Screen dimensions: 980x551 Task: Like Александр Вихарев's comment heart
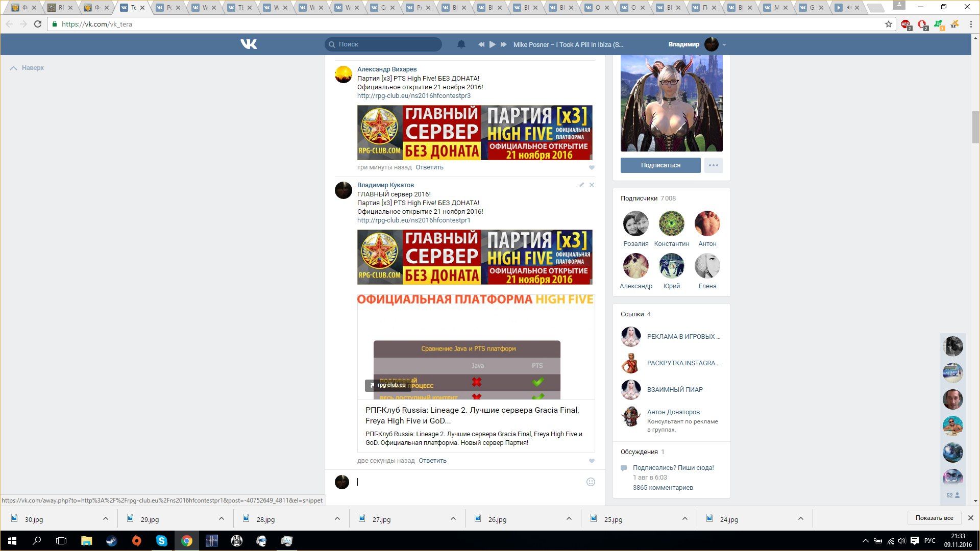[592, 167]
